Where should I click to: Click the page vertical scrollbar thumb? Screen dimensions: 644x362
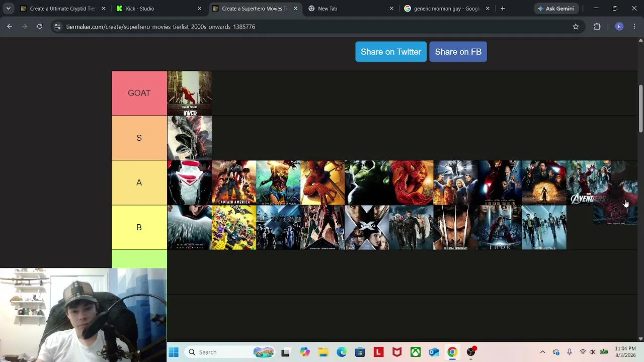[640, 109]
